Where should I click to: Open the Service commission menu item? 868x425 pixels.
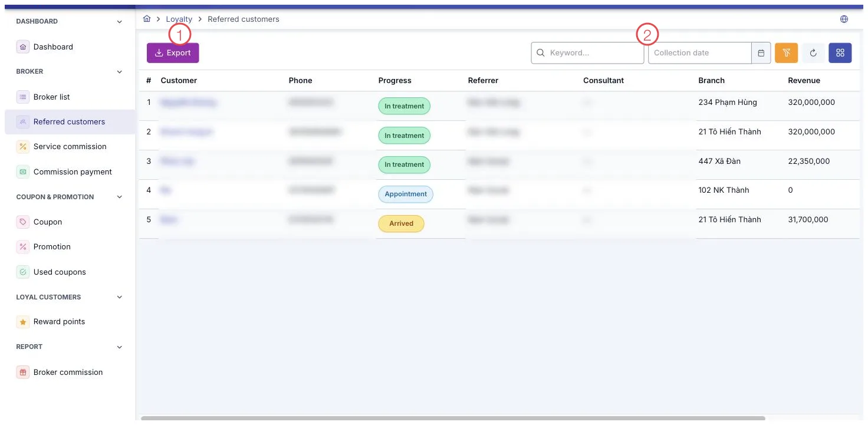70,146
